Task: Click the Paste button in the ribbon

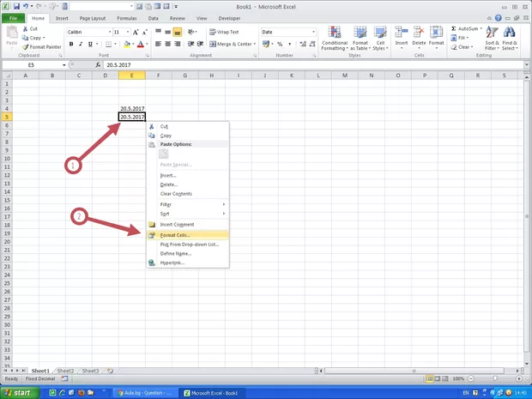Action: click(12, 36)
